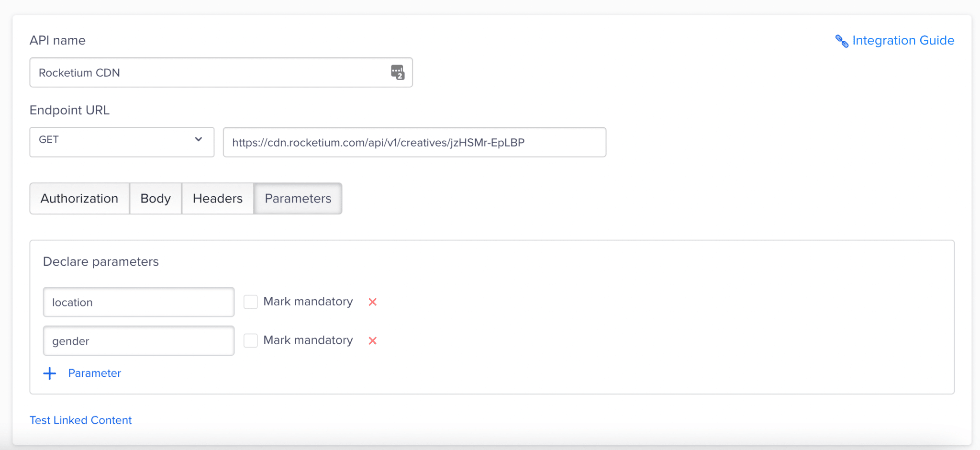The height and width of the screenshot is (450, 980).
Task: Open the Body tab
Action: click(x=155, y=198)
